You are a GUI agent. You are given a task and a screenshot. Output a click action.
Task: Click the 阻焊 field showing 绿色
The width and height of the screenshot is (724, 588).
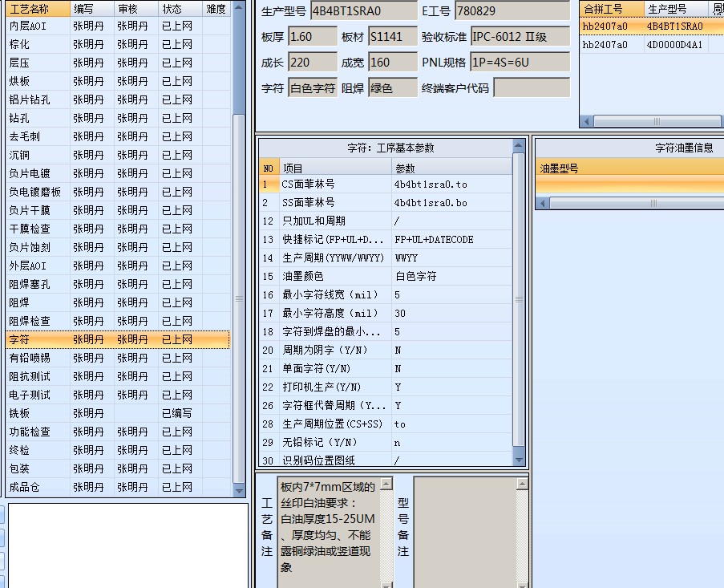[x=393, y=87]
